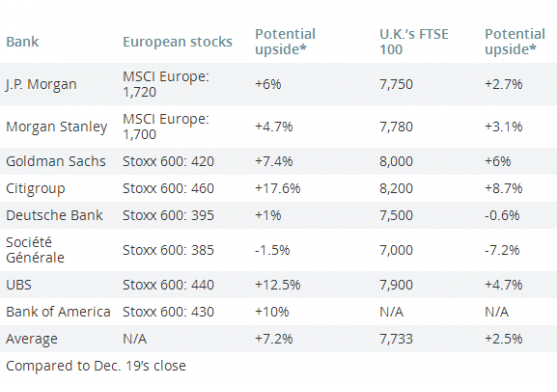Image resolution: width=557 pixels, height=392 pixels.
Task: Select the +12.5% UBS upside value
Action: click(x=278, y=285)
